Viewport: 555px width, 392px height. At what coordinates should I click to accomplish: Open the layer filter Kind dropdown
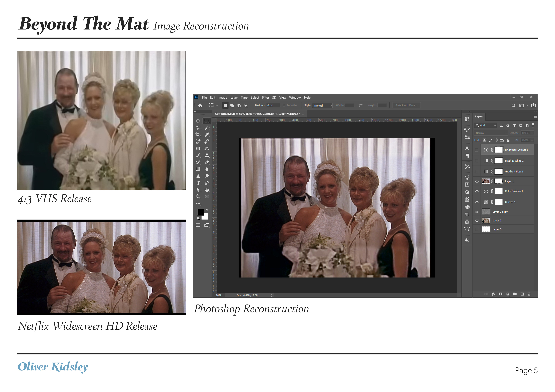(x=485, y=126)
